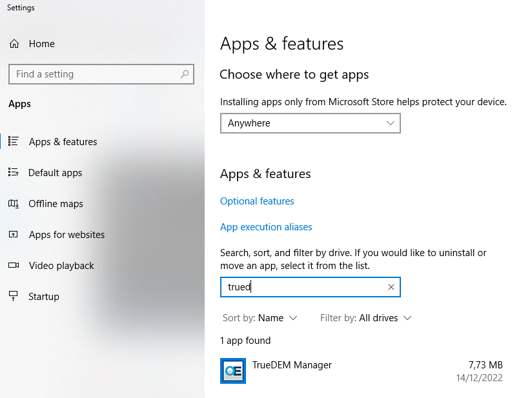Click the Apps & features list icon
The height and width of the screenshot is (398, 532).
tap(13, 141)
